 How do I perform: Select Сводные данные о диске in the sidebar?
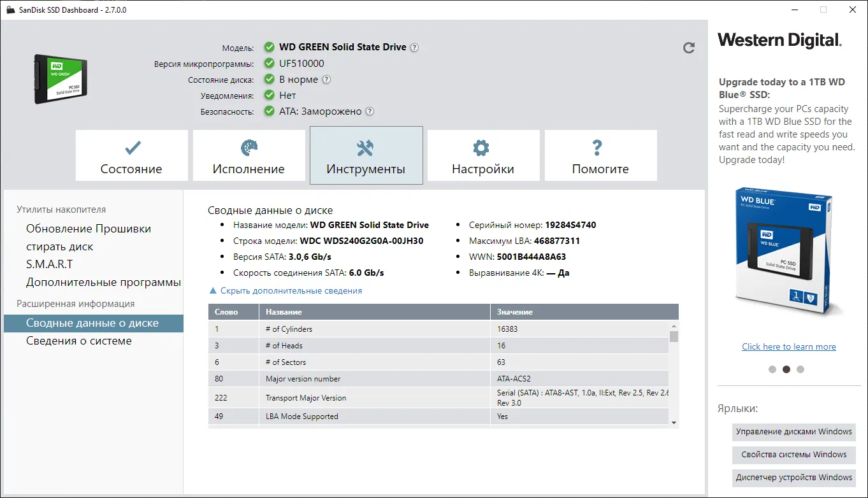tap(94, 323)
